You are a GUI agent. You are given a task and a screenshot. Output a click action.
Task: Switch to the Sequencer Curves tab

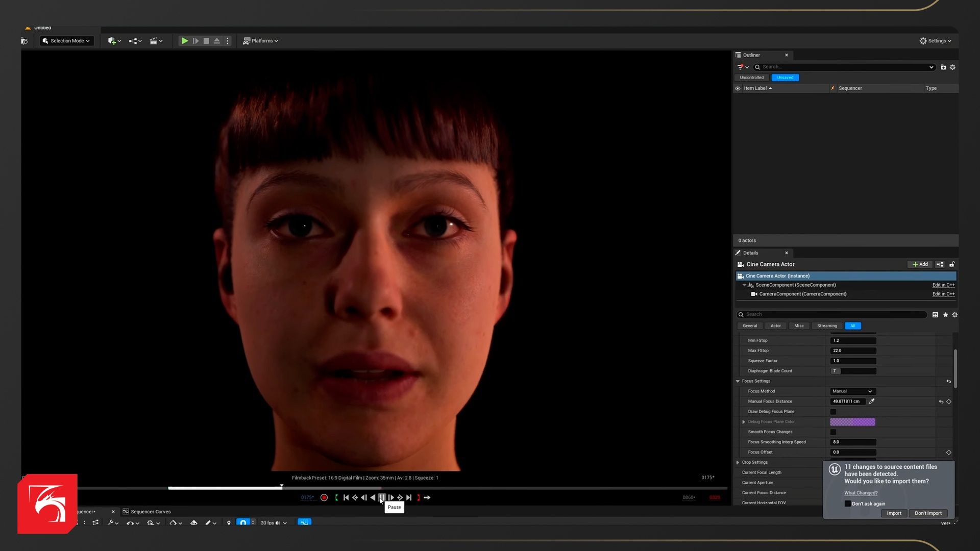click(151, 512)
